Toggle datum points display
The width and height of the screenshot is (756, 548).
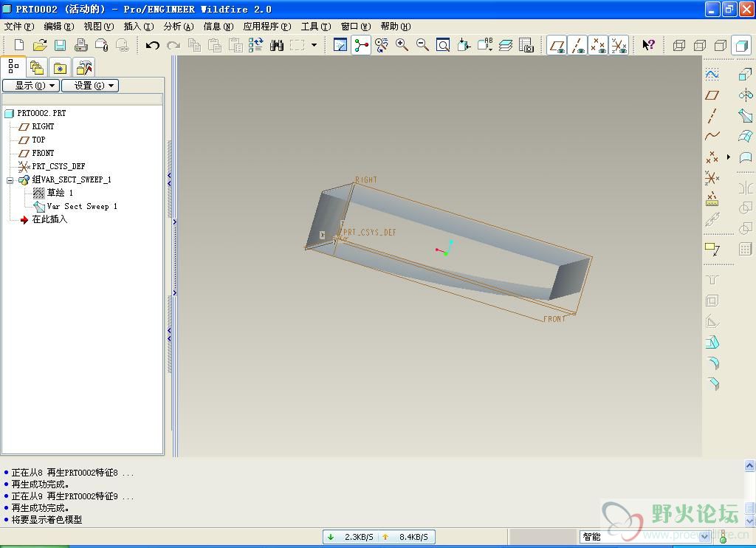coord(598,45)
